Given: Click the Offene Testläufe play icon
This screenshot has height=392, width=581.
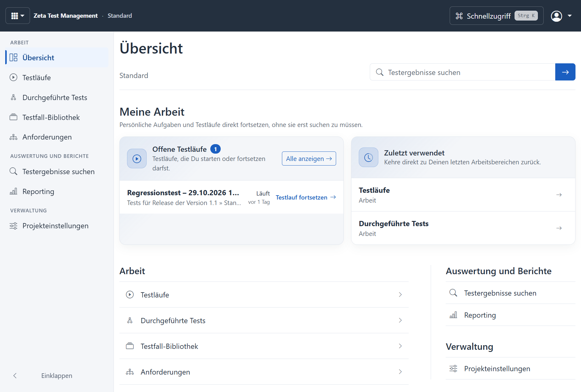Looking at the screenshot, I should (137, 159).
